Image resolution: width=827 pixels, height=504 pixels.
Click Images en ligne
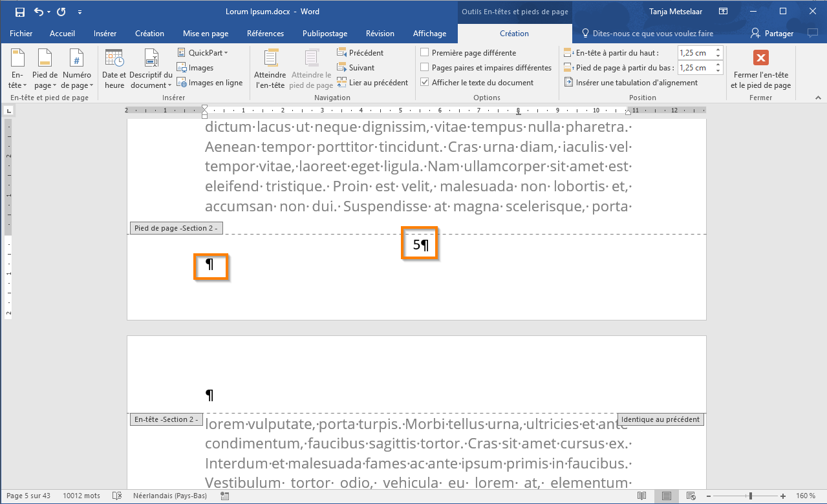coord(209,82)
